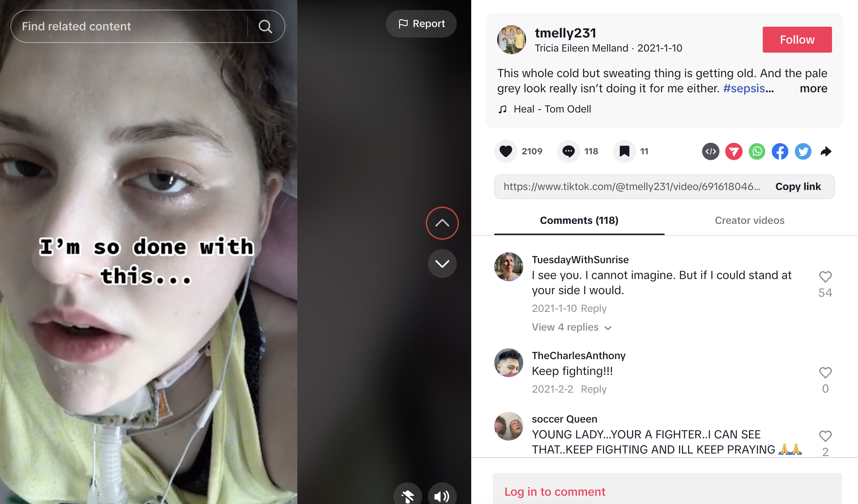Viewport: 858px width, 504px height.
Task: Open the embed code icon
Action: [711, 151]
